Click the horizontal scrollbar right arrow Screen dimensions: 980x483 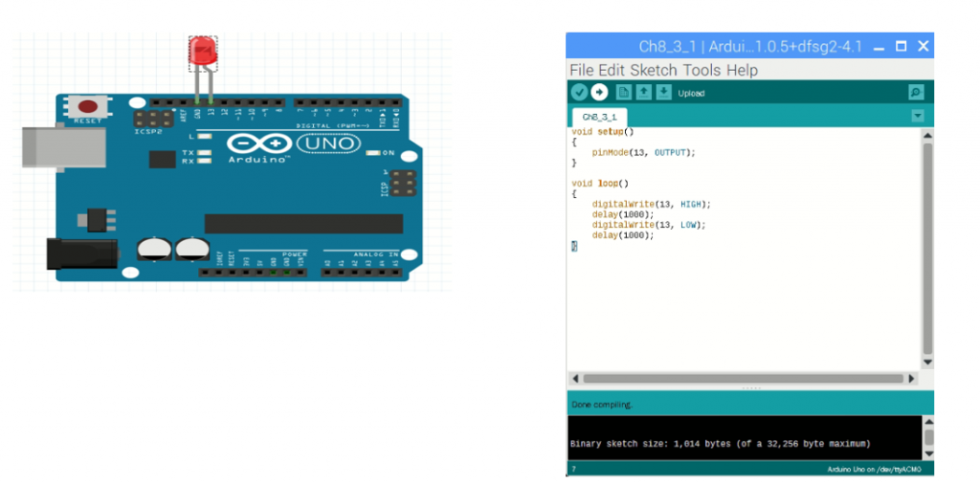coord(911,379)
